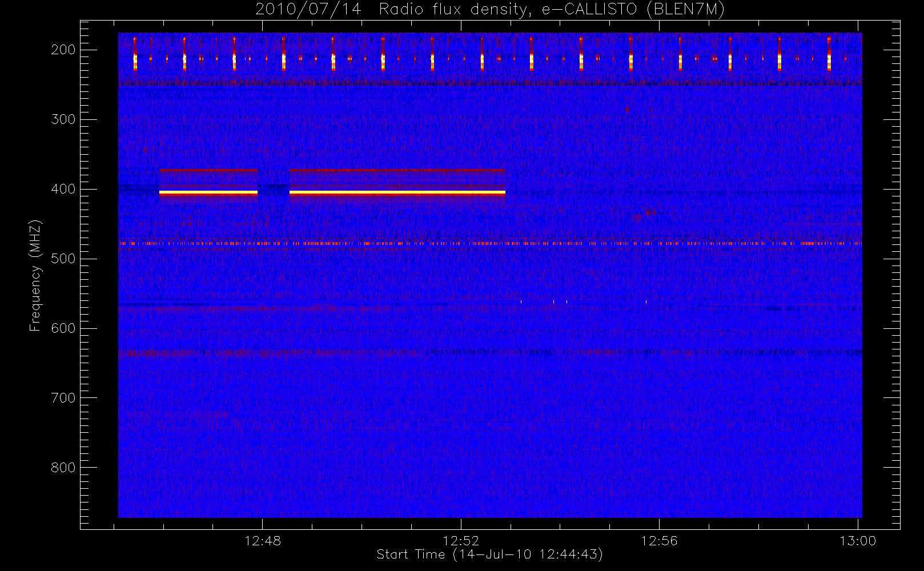This screenshot has width=924, height=571.
Task: Click the long bright emission band near 400 MHz
Action: pos(397,193)
